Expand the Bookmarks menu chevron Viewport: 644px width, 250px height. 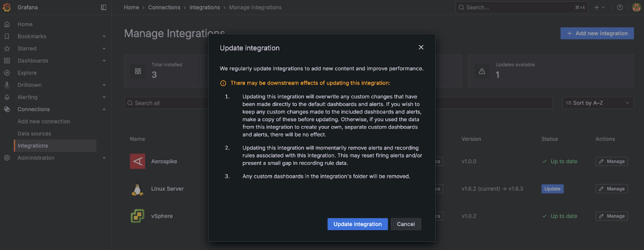pyautogui.click(x=104, y=37)
